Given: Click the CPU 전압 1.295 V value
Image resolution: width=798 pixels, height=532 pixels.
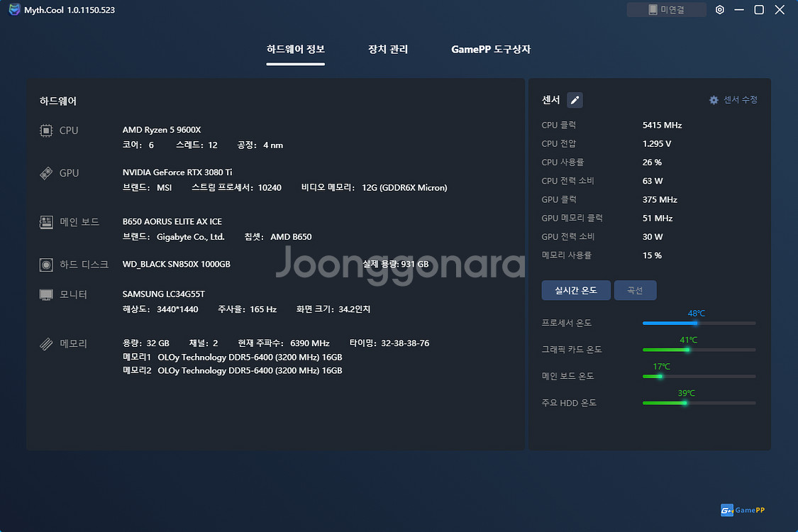Looking at the screenshot, I should point(657,144).
